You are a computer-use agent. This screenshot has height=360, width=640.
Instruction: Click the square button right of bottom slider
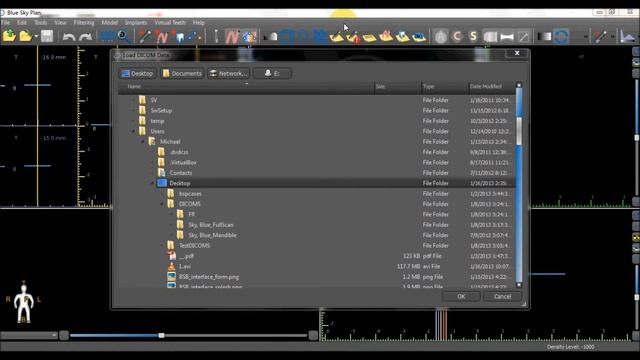[x=313, y=335]
